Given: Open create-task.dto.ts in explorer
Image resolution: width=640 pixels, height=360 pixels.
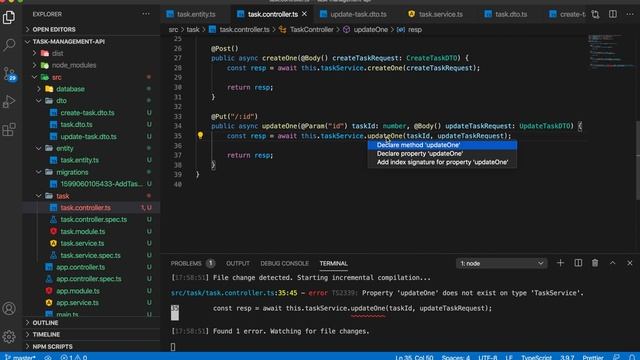Looking at the screenshot, I should [x=87, y=112].
